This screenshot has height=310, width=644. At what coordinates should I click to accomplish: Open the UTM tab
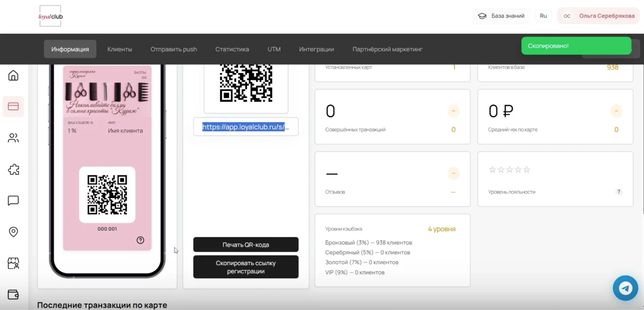tap(274, 49)
